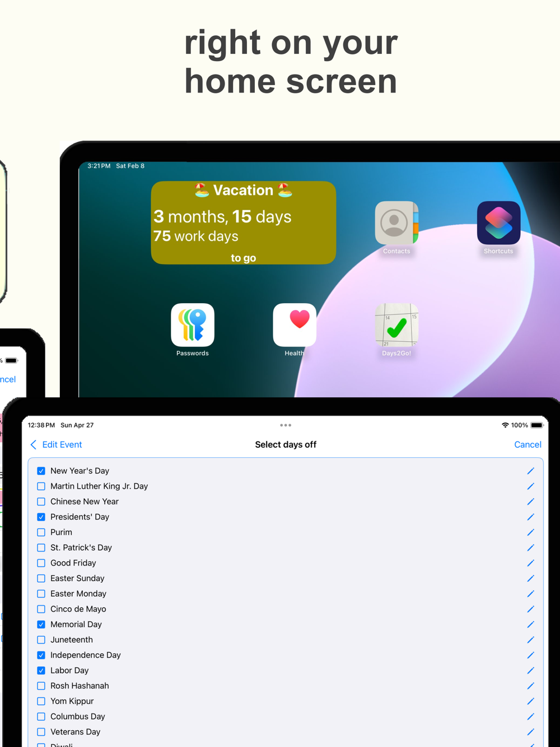This screenshot has height=747, width=560.
Task: Check the Chinese New Year checkbox
Action: 41,502
